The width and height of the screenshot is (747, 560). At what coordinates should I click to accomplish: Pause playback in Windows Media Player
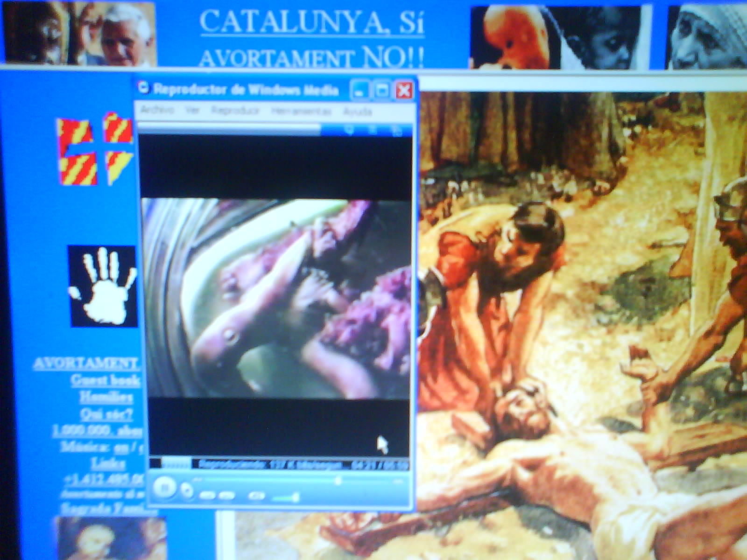pos(164,488)
